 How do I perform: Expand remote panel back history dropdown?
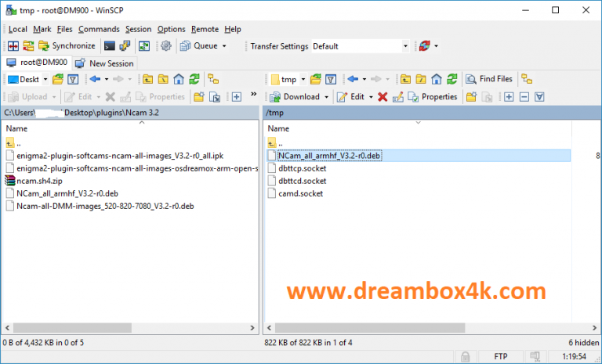(364, 79)
